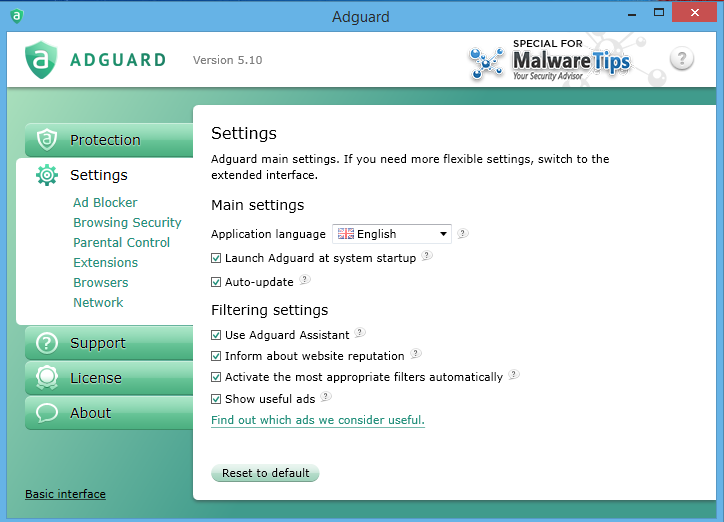Screen dimensions: 724x522
Task: Show help tip for Use Adguard Assistant
Action: point(359,332)
